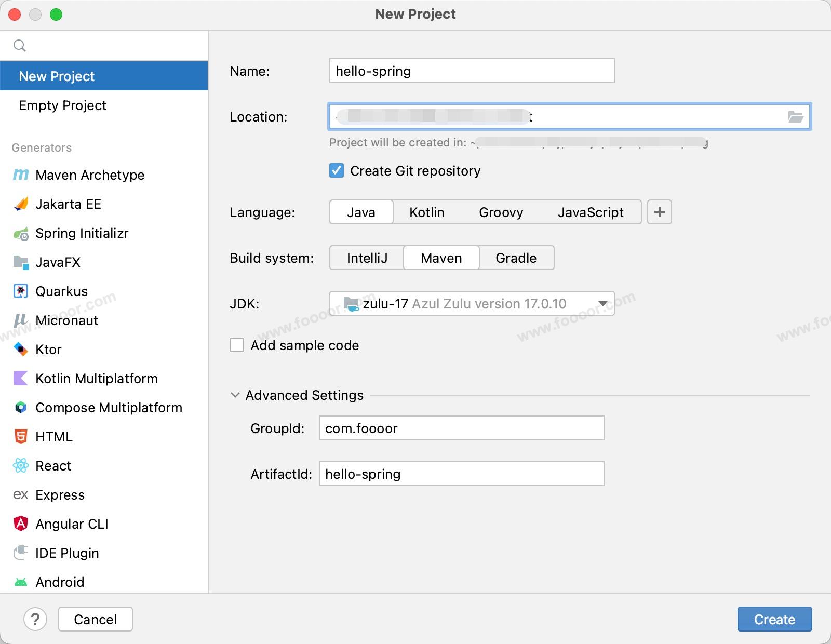The image size is (831, 644).
Task: Open the JDK dropdown list
Action: (602, 304)
